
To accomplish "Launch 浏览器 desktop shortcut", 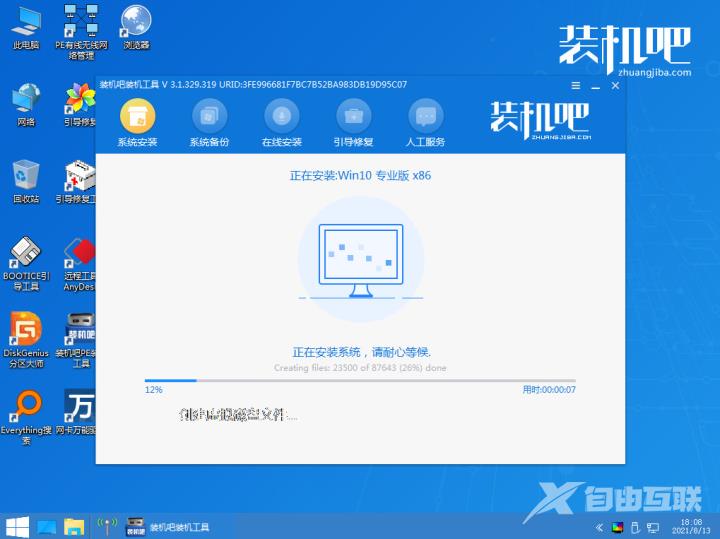I will pos(136,27).
